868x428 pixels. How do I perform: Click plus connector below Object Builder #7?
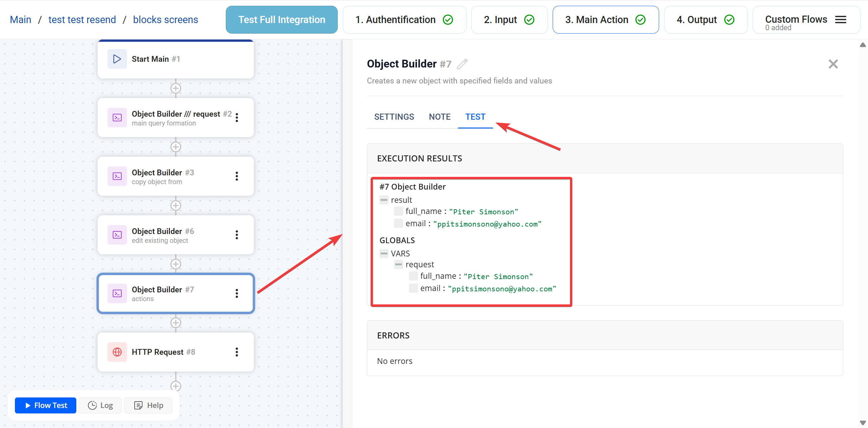[x=176, y=323]
